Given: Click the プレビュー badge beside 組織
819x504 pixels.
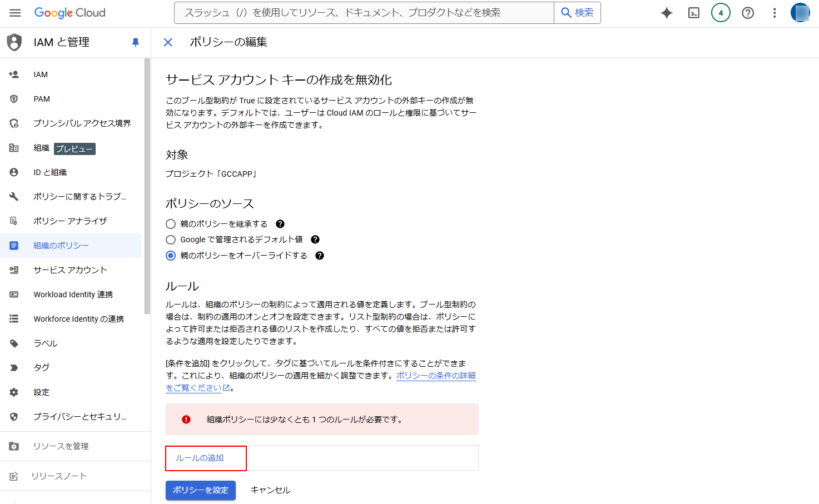Looking at the screenshot, I should coord(75,149).
